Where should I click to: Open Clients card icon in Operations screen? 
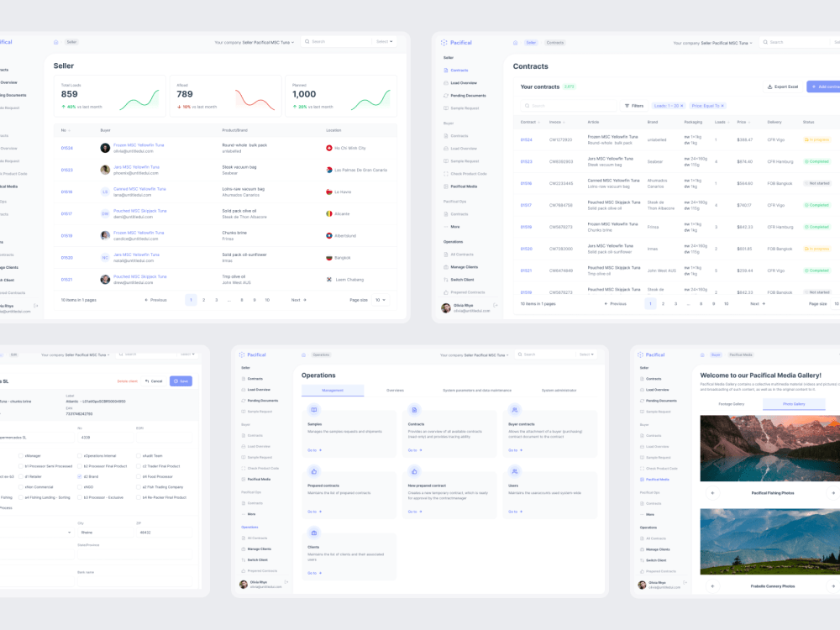pos(314,533)
